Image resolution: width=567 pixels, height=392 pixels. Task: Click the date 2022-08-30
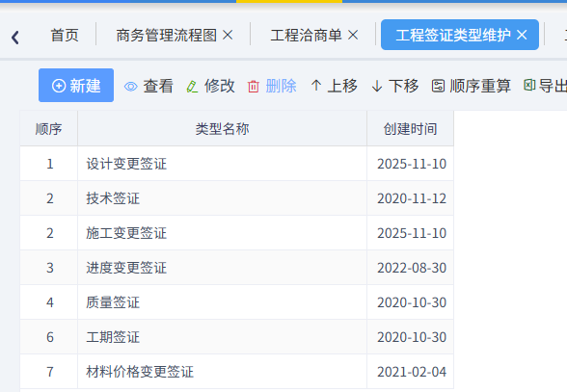[412, 268]
